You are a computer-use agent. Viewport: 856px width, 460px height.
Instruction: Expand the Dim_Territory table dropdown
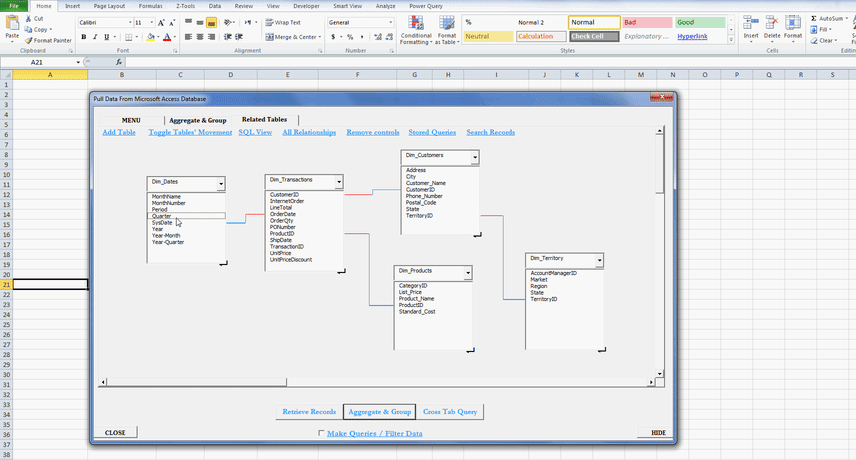coord(599,260)
